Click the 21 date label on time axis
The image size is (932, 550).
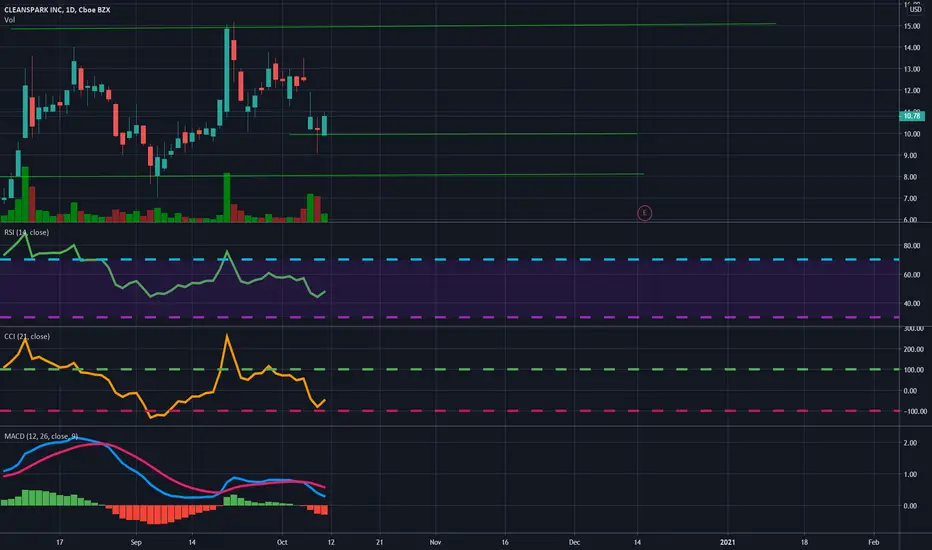379,542
